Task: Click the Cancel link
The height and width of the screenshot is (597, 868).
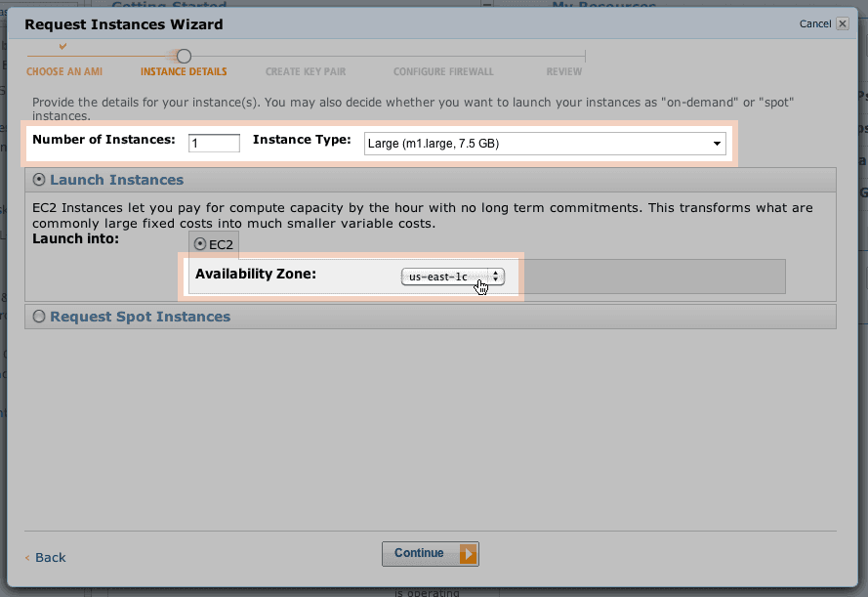Action: tap(816, 23)
